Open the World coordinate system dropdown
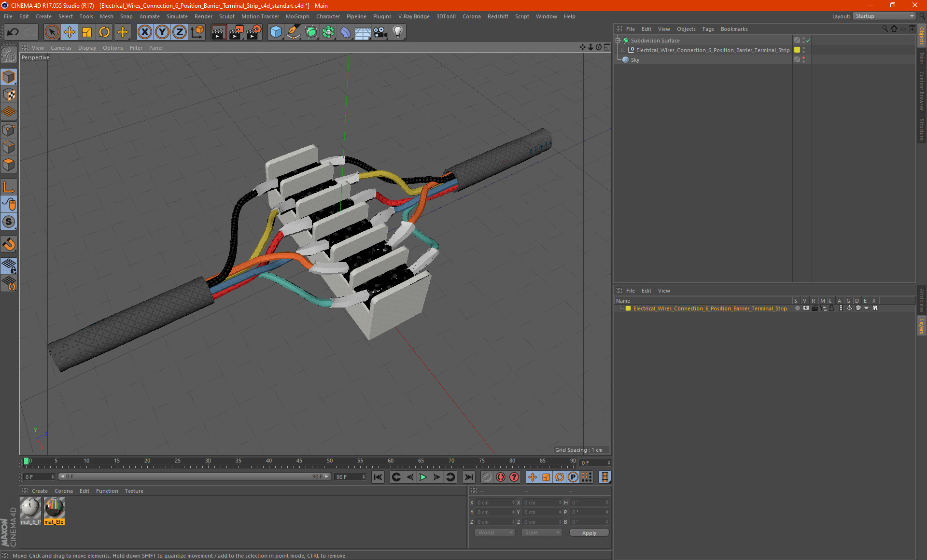 (x=495, y=532)
